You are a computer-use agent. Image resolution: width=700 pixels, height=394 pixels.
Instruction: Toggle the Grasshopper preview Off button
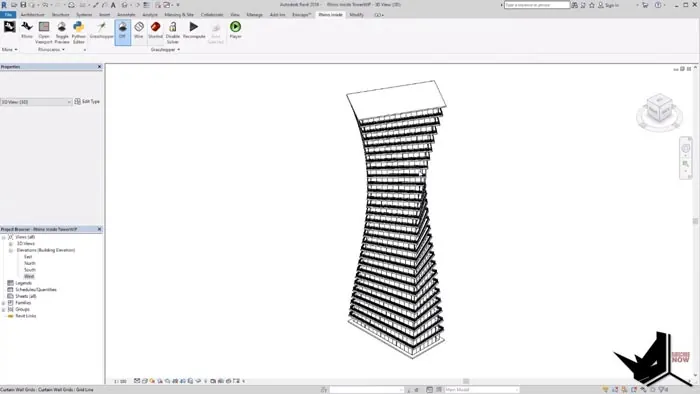pyautogui.click(x=122, y=32)
